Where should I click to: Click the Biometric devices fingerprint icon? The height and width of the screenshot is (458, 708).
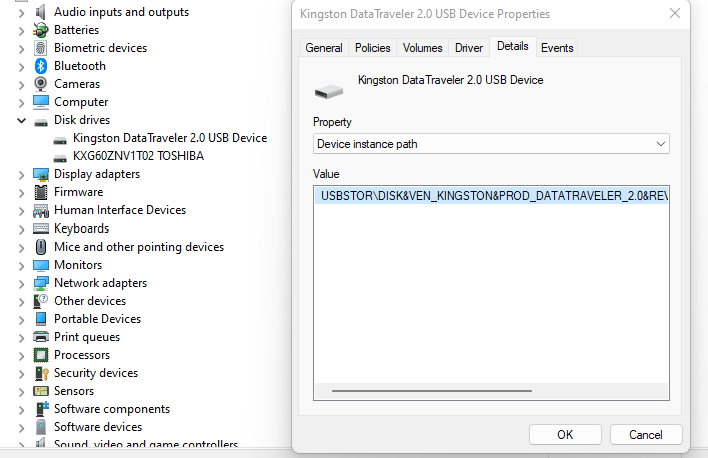[41, 48]
